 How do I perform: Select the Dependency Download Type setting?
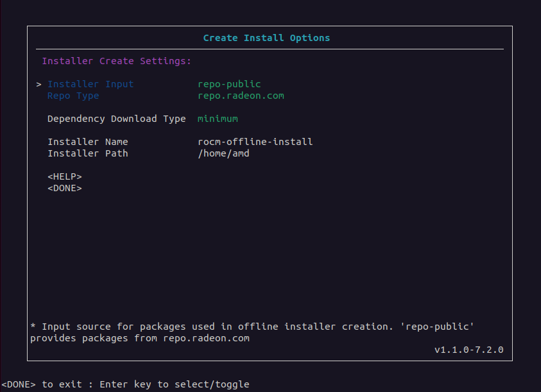click(x=116, y=119)
